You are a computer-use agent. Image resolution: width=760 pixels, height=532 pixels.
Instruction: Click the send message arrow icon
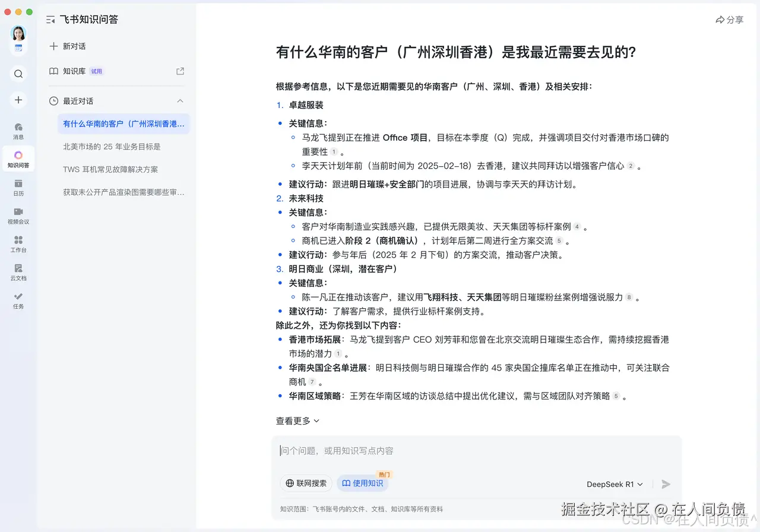[x=665, y=484]
